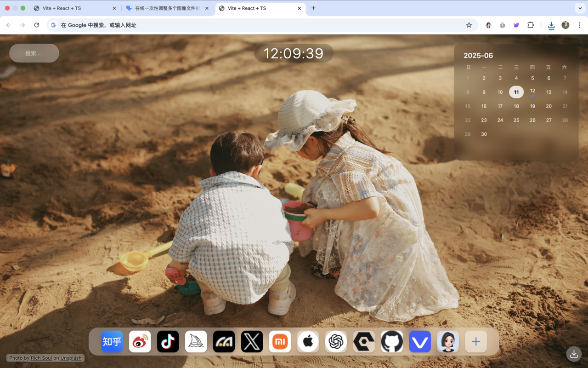
Task: Open the X (Twitter) shortcut
Action: point(252,342)
